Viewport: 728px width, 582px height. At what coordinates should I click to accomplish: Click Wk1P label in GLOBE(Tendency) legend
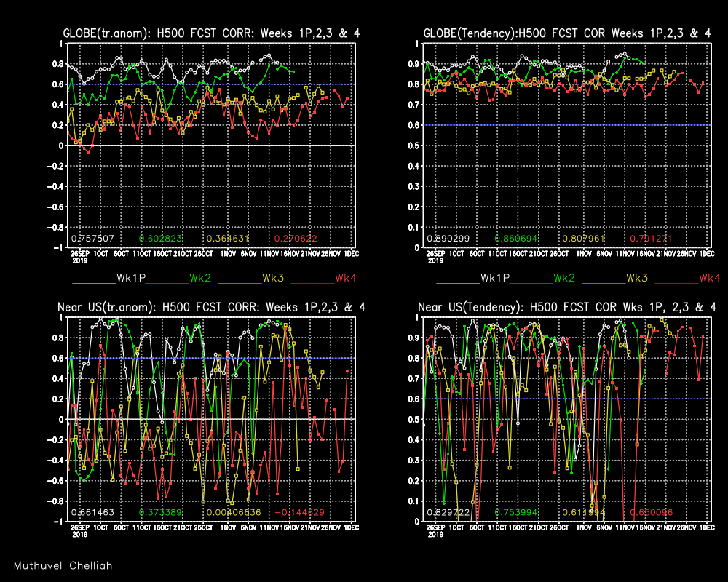(x=495, y=278)
